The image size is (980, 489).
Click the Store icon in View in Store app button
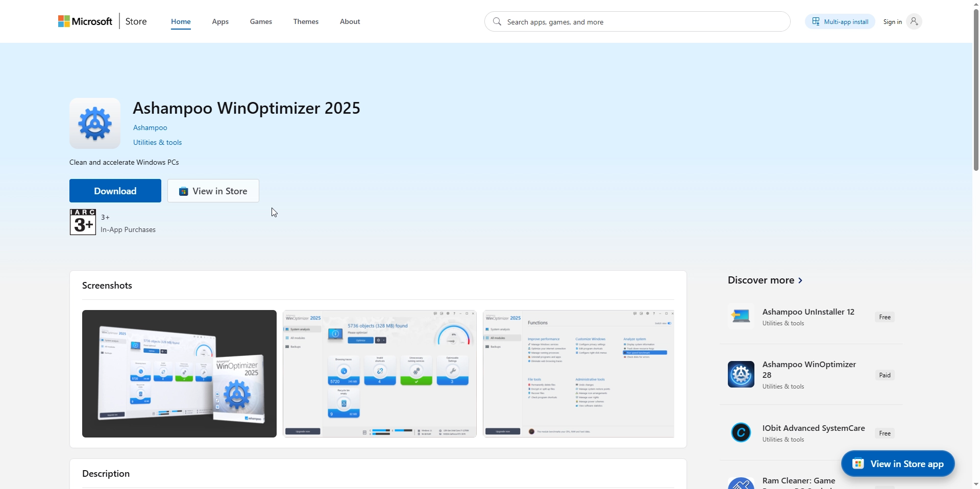858,464
